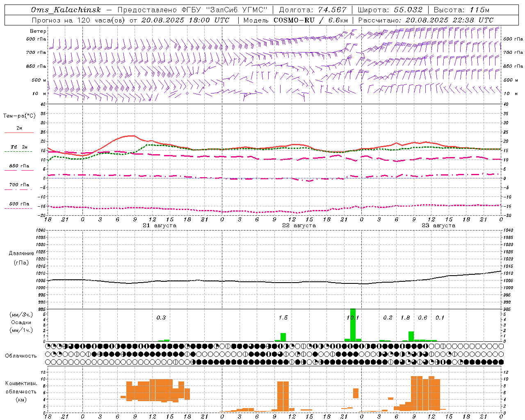Click the solid red 2м legend line
This screenshot has width=525, height=420.
[19, 132]
